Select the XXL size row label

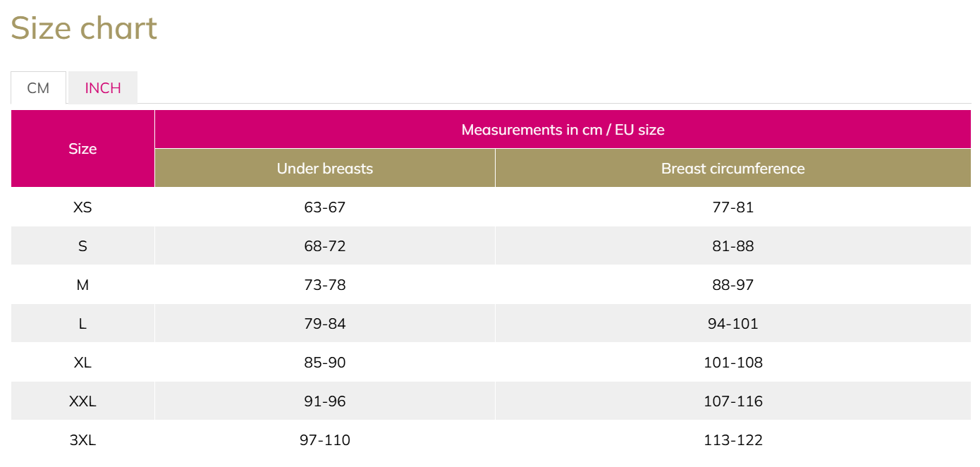[x=82, y=401]
